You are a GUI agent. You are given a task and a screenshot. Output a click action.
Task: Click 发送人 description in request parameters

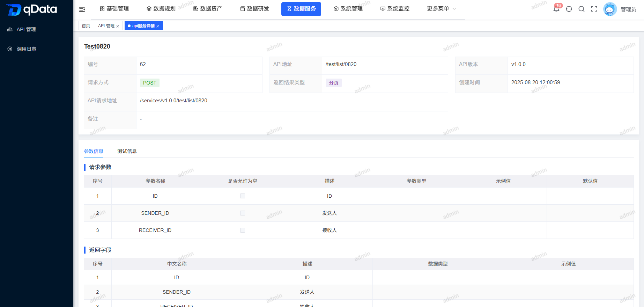coord(330,213)
